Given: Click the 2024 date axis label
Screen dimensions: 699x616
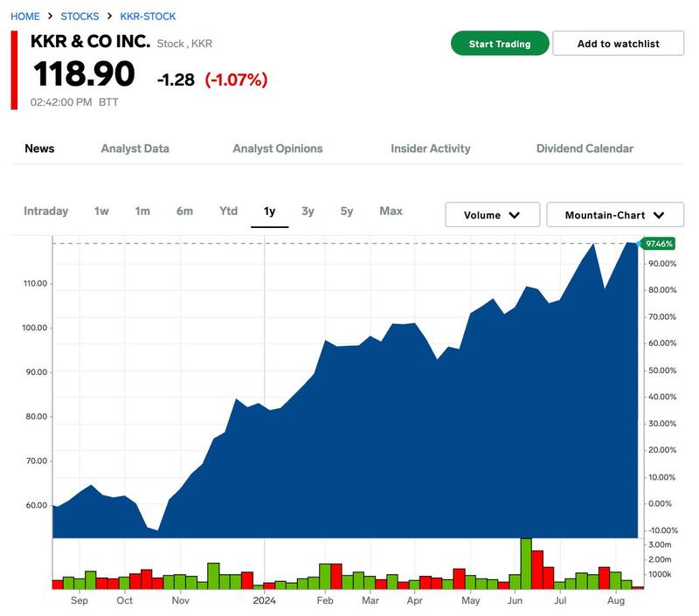Looking at the screenshot, I should click(x=265, y=600).
